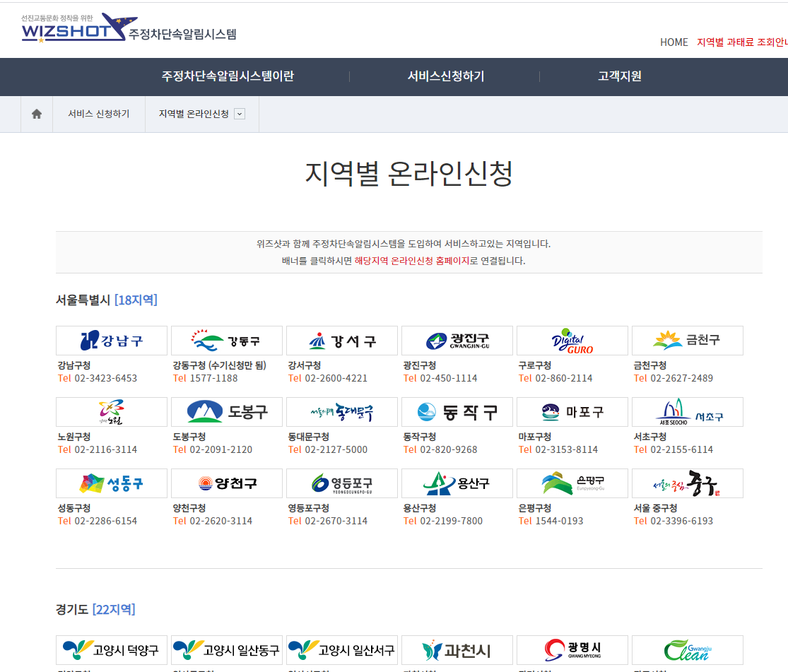Open the Gwangju Clean banner
Viewport: 788px width, 672px height.
coord(688,650)
